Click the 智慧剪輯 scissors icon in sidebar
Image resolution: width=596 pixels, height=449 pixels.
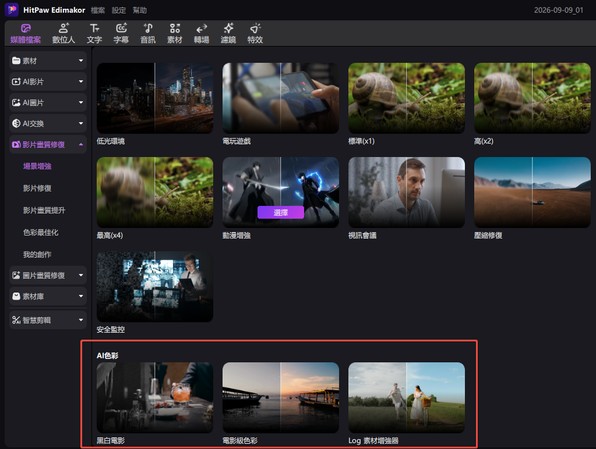tap(16, 320)
